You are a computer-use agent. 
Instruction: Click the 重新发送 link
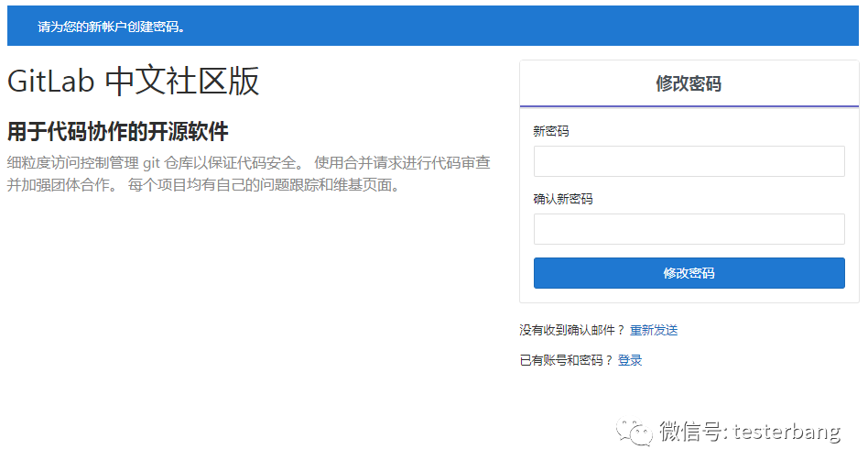coord(653,330)
